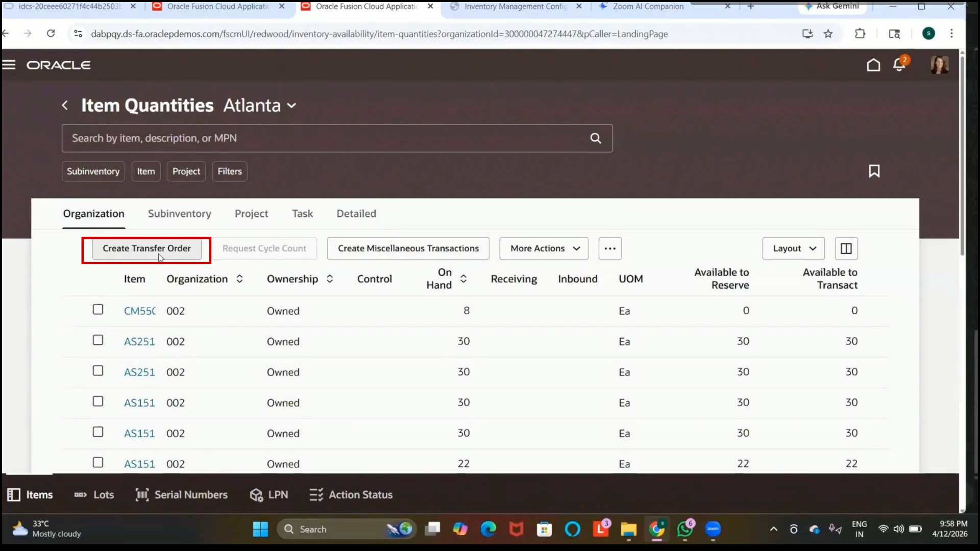Go to Oracle home via house icon

click(873, 65)
